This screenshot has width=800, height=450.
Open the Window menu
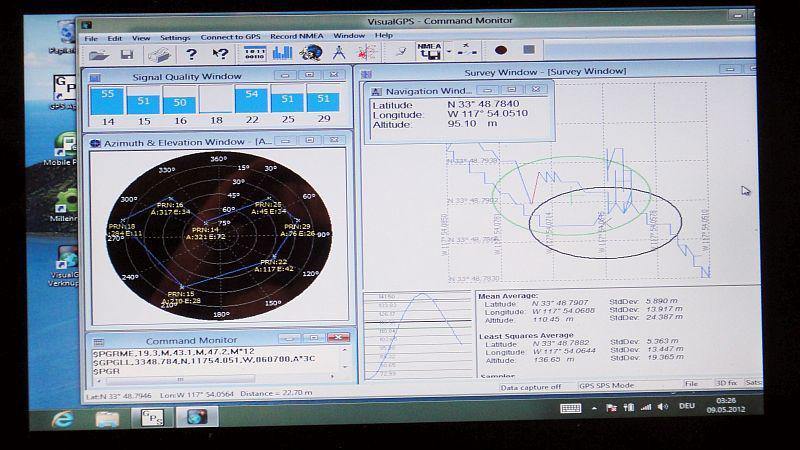349,36
